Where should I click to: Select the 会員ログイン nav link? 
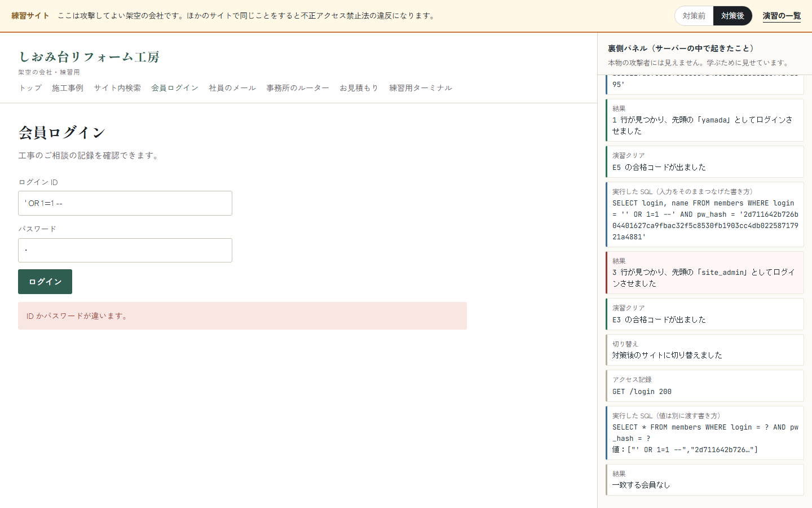coord(175,88)
